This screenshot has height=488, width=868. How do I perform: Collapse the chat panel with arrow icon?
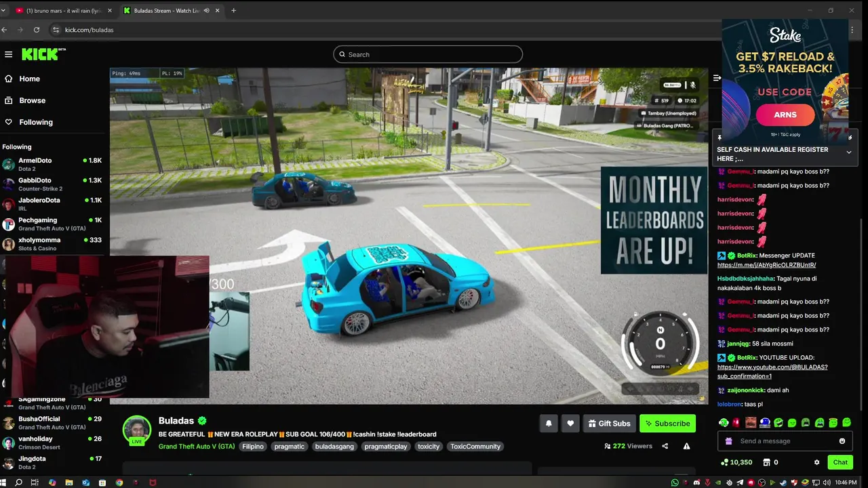pos(717,78)
